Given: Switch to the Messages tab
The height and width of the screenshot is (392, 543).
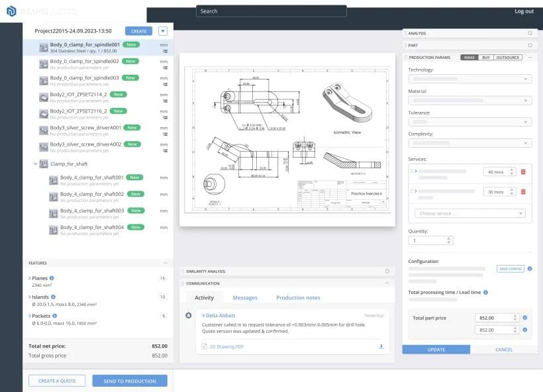Looking at the screenshot, I should (245, 297).
